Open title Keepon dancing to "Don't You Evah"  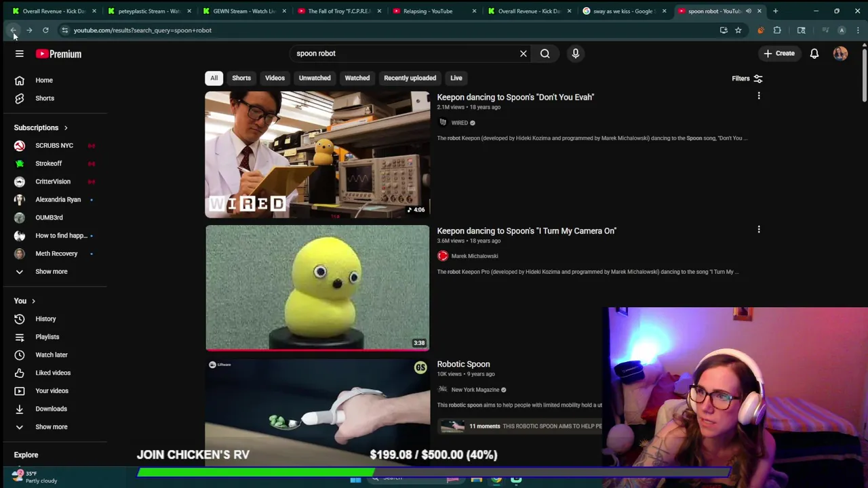pos(515,97)
